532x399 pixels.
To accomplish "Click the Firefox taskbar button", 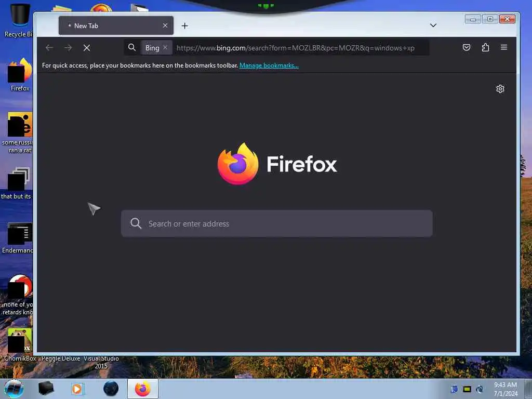I will click(x=143, y=389).
